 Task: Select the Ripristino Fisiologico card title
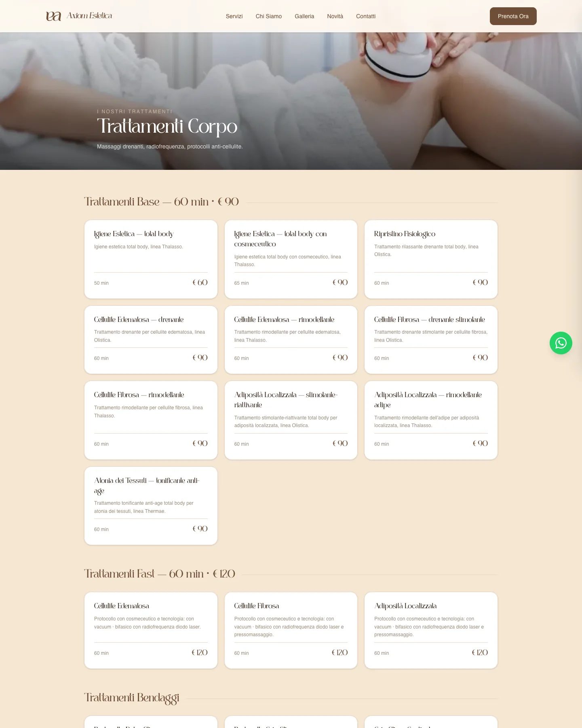coord(405,234)
